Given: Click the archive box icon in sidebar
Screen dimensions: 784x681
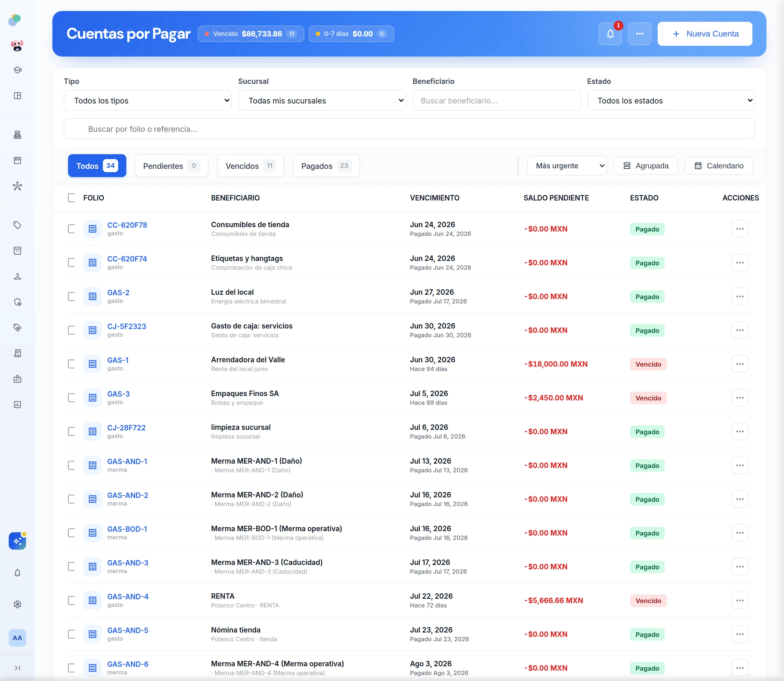Looking at the screenshot, I should [x=17, y=251].
